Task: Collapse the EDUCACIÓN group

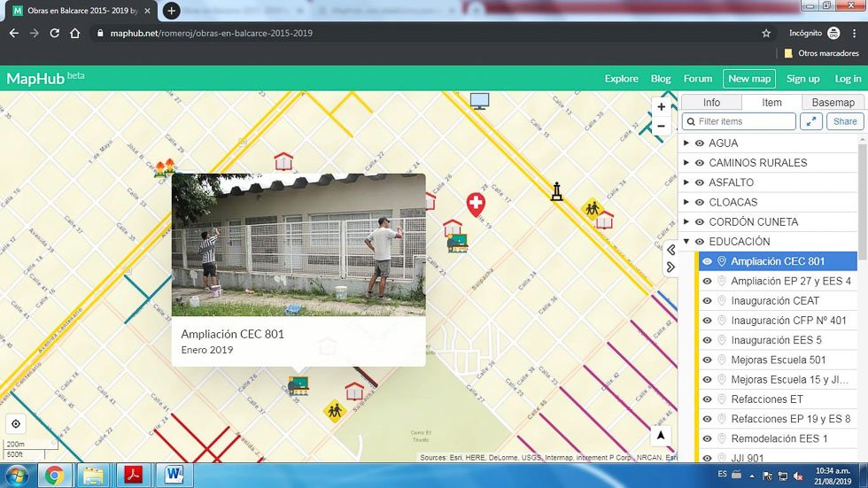Action: point(686,241)
